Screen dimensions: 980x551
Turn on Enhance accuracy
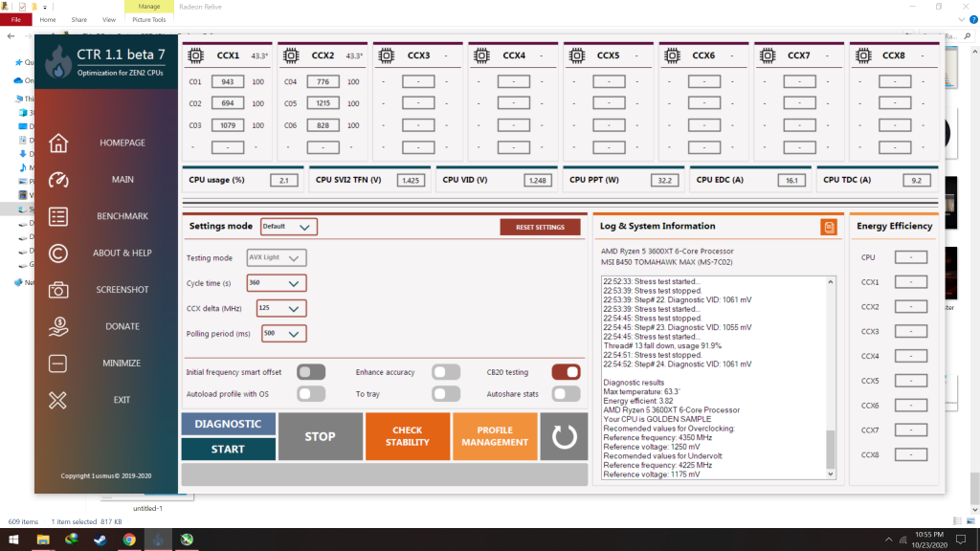coord(445,371)
